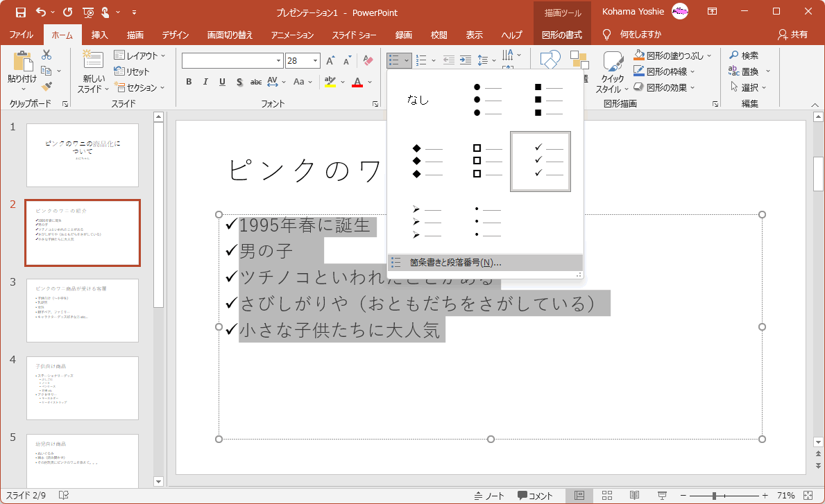This screenshot has width=825, height=504.
Task: Select slide 3 thumbnail ピンクのワニ商品が受ける客層
Action: pos(83,311)
